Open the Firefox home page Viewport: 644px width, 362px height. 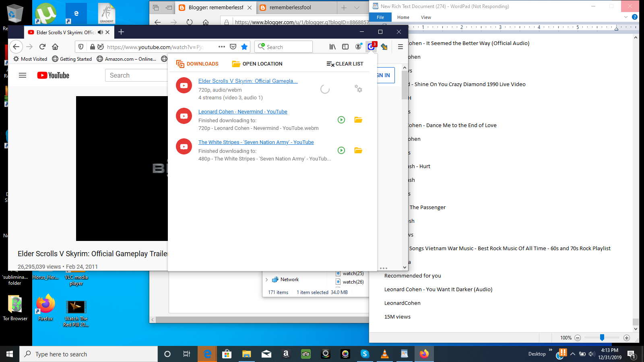[x=55, y=47]
